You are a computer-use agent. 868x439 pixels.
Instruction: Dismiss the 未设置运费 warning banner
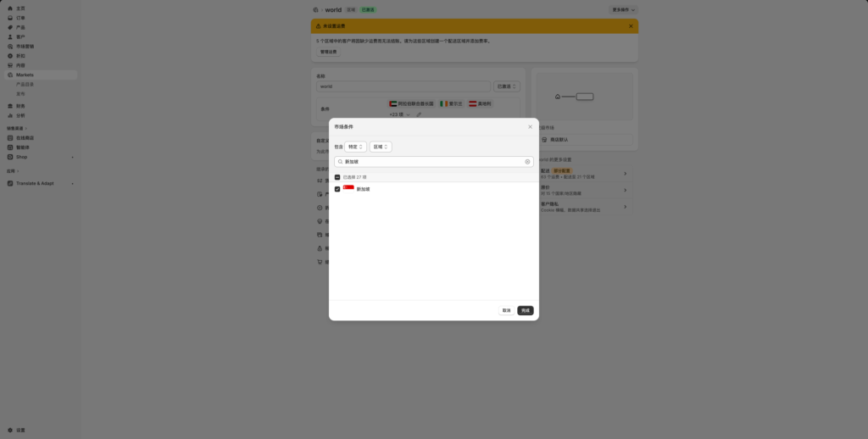click(631, 26)
